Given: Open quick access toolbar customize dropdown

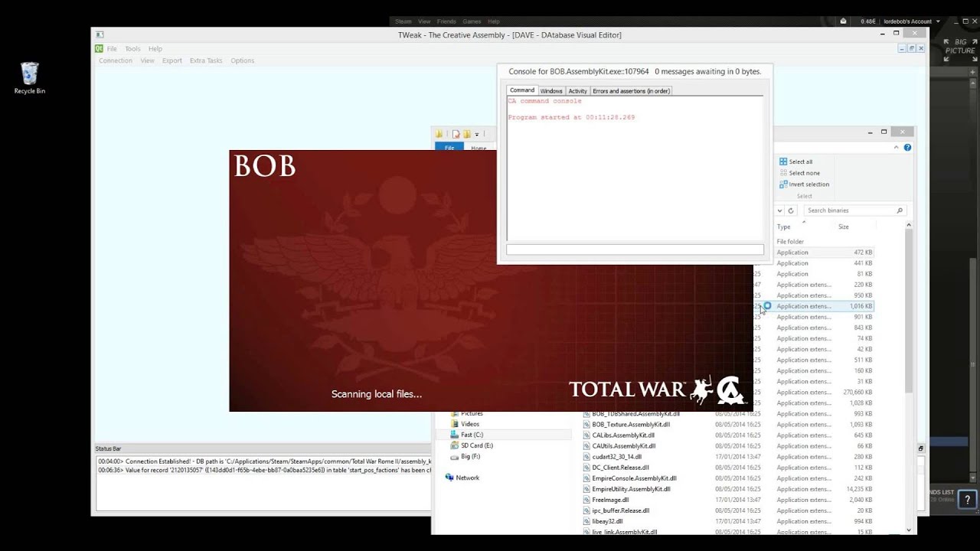Looking at the screenshot, I should pyautogui.click(x=477, y=135).
